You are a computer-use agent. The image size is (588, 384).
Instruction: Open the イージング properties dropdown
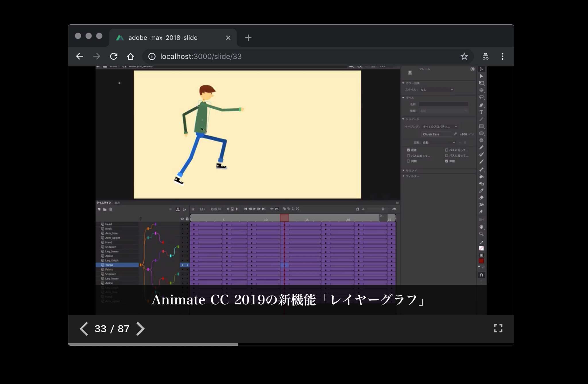click(440, 126)
